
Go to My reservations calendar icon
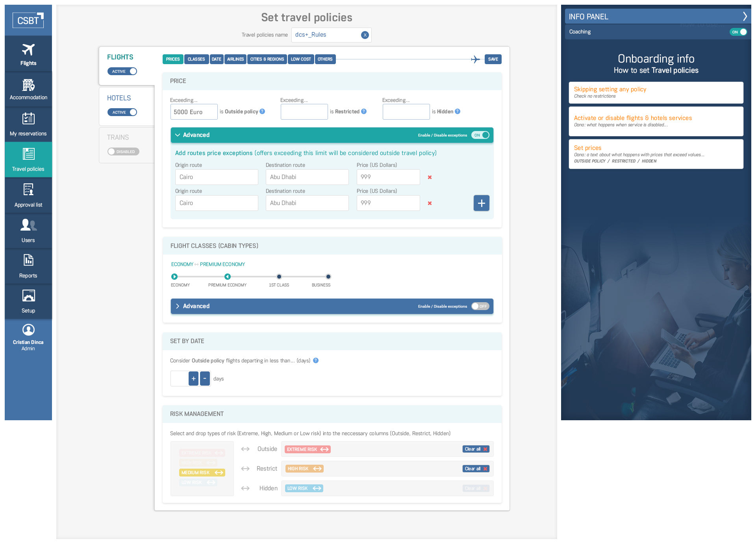pos(28,119)
